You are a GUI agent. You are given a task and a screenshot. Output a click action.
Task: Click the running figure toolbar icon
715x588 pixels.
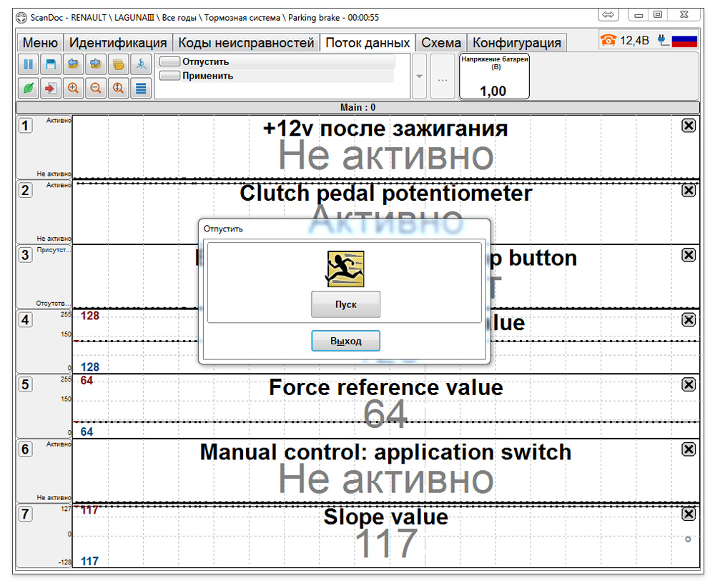[x=141, y=64]
